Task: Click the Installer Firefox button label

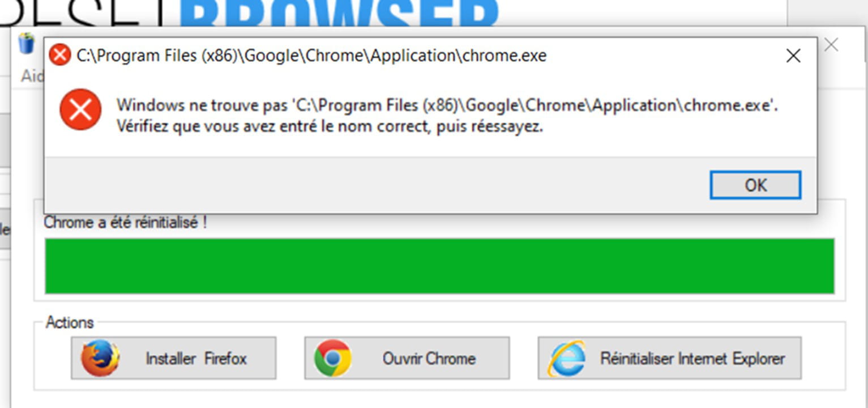Action: pyautogui.click(x=196, y=359)
